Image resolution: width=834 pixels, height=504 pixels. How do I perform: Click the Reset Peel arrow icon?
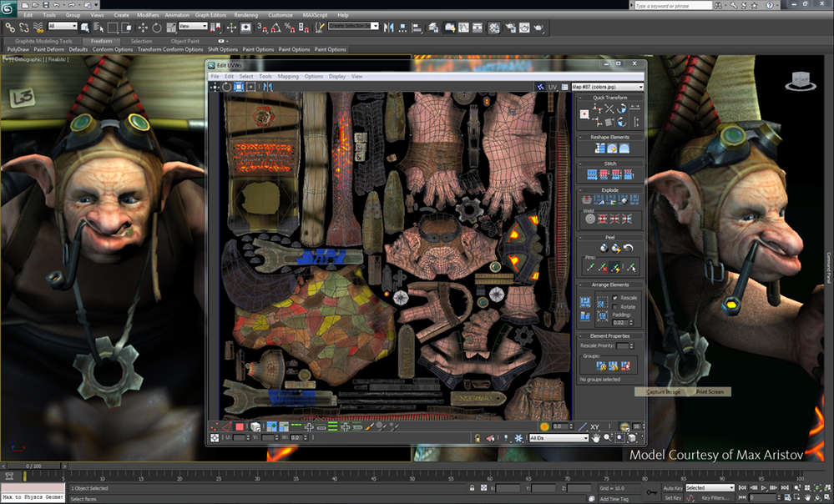click(629, 248)
